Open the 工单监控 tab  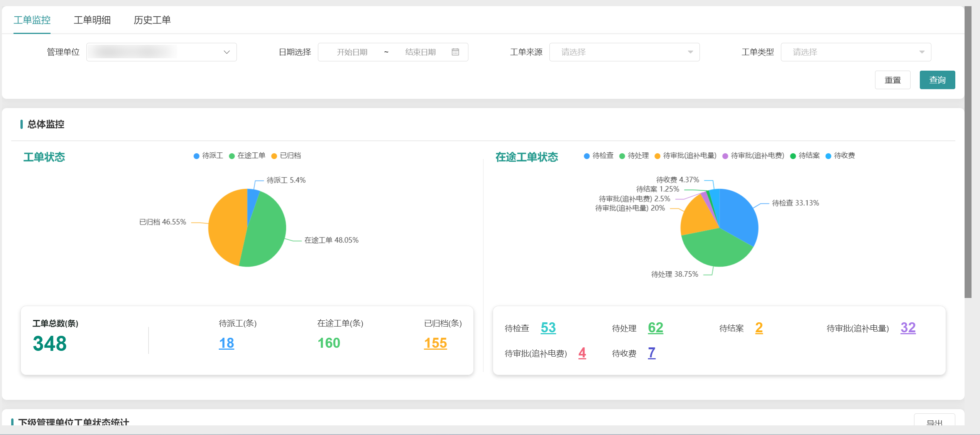point(32,20)
